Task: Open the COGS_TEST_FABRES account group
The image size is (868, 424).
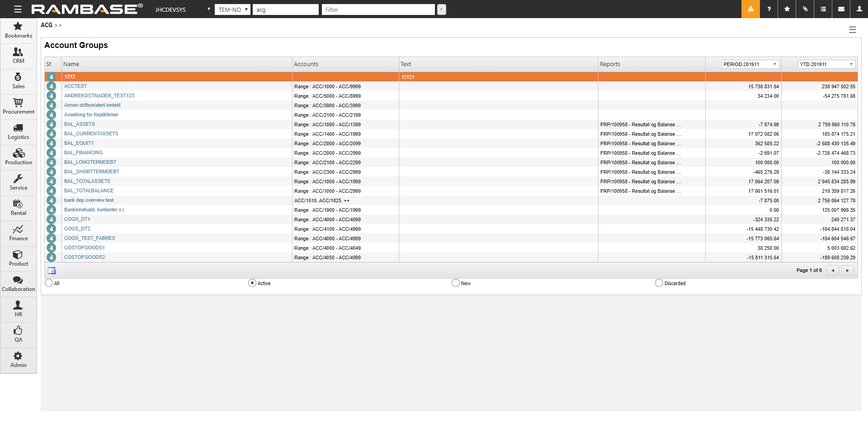Action: (x=90, y=238)
